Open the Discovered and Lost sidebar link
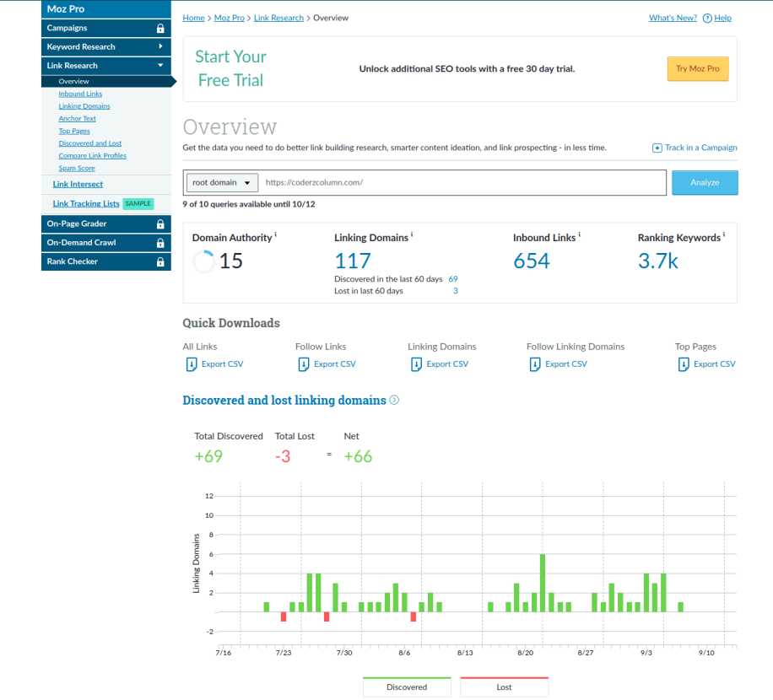773x700 pixels. [x=90, y=143]
